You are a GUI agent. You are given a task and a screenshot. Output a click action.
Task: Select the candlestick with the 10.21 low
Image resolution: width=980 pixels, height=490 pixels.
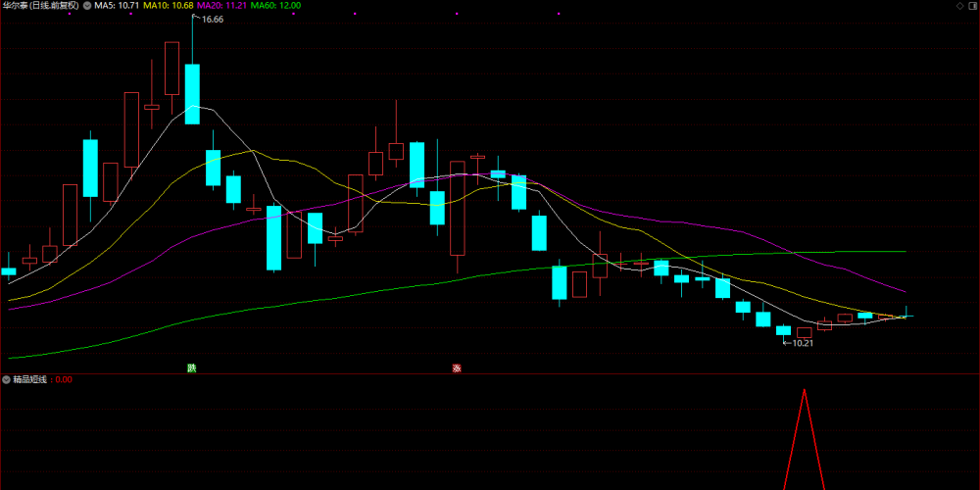pos(784,330)
